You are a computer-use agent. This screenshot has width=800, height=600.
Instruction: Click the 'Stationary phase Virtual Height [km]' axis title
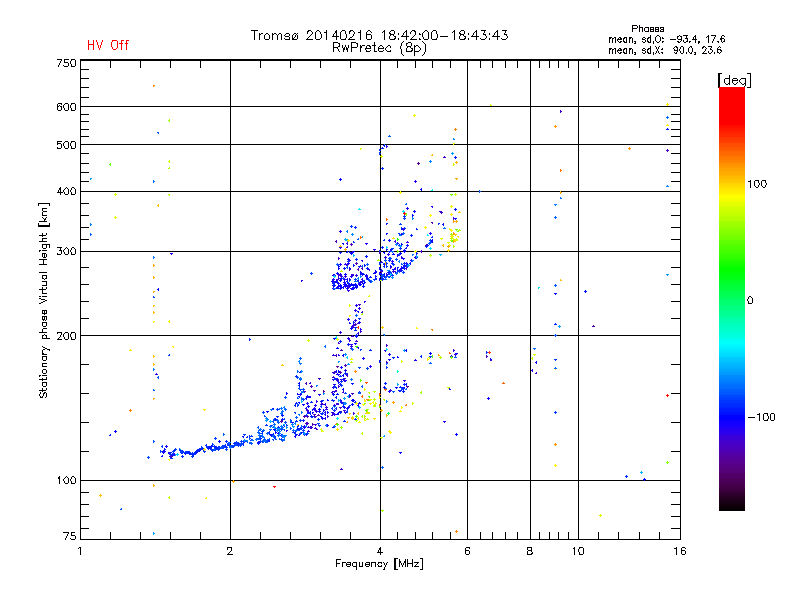pyautogui.click(x=43, y=300)
